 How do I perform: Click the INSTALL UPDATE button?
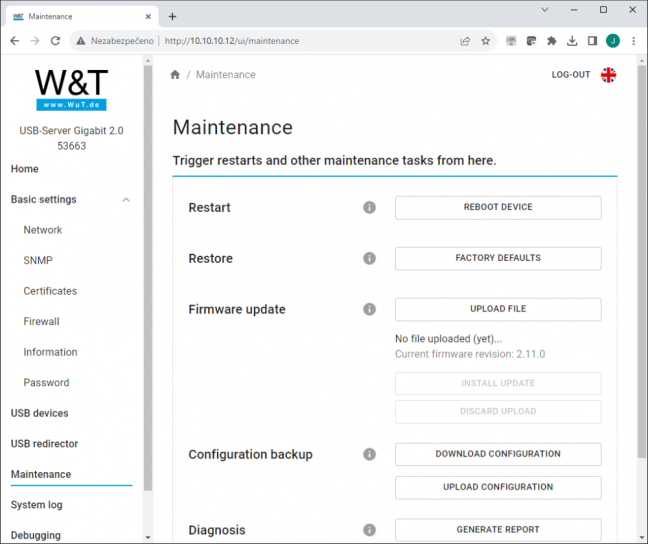tap(498, 384)
